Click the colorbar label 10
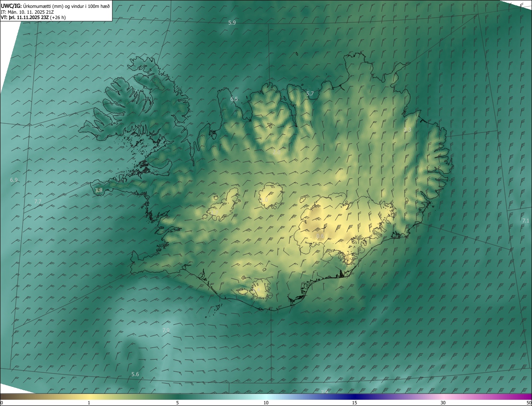 (266, 403)
